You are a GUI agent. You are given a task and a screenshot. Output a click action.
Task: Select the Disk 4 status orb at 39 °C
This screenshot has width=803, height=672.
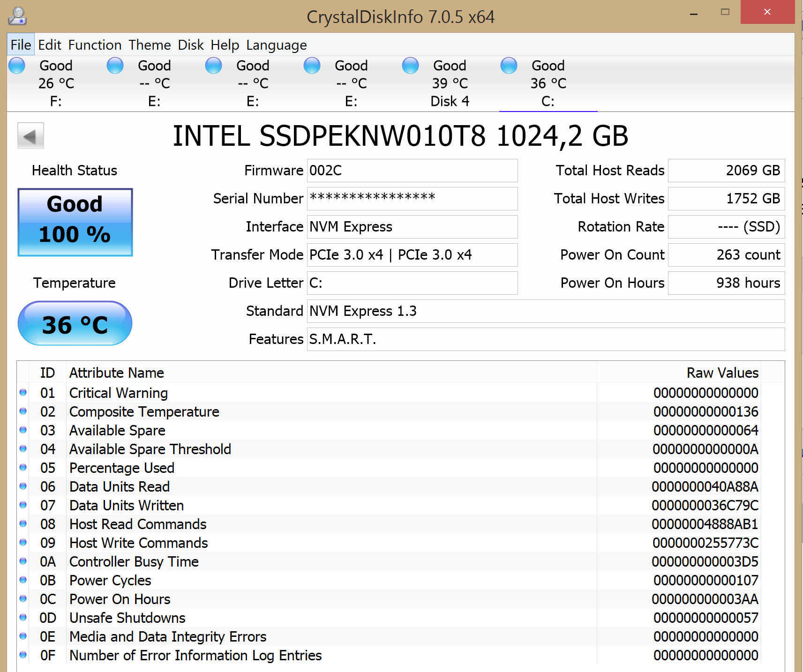(410, 66)
